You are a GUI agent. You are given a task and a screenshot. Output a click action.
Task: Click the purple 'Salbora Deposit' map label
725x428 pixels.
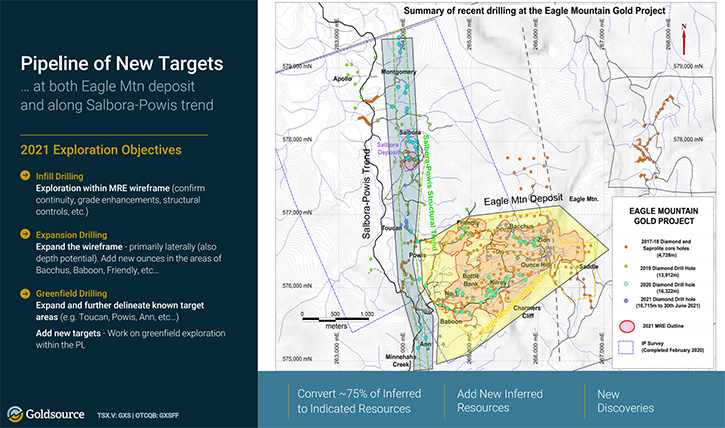point(388,148)
